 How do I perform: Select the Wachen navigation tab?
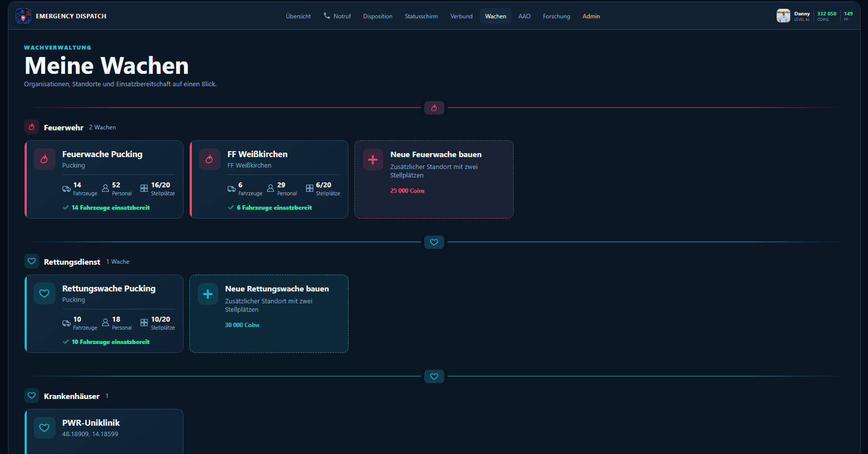coord(496,16)
